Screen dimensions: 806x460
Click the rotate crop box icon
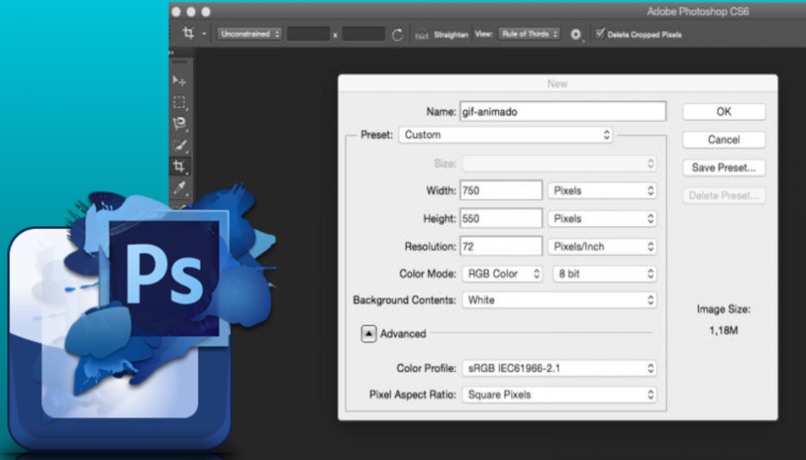point(397,34)
